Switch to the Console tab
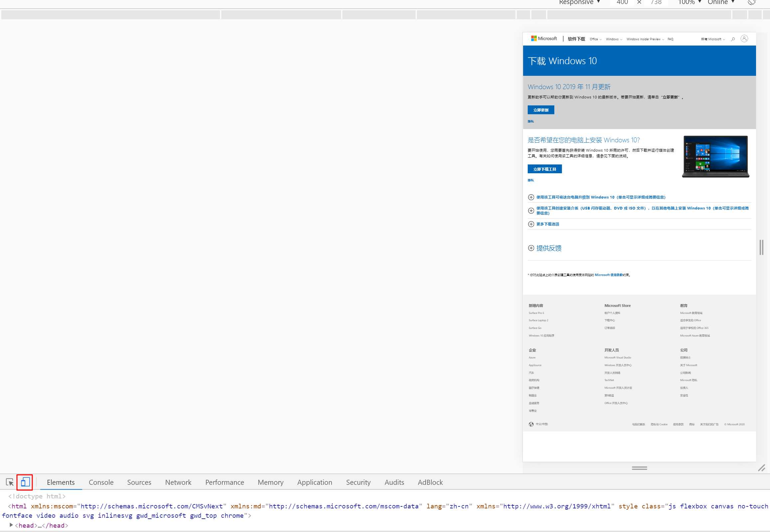Viewport: 770px width, 532px height. [x=101, y=482]
